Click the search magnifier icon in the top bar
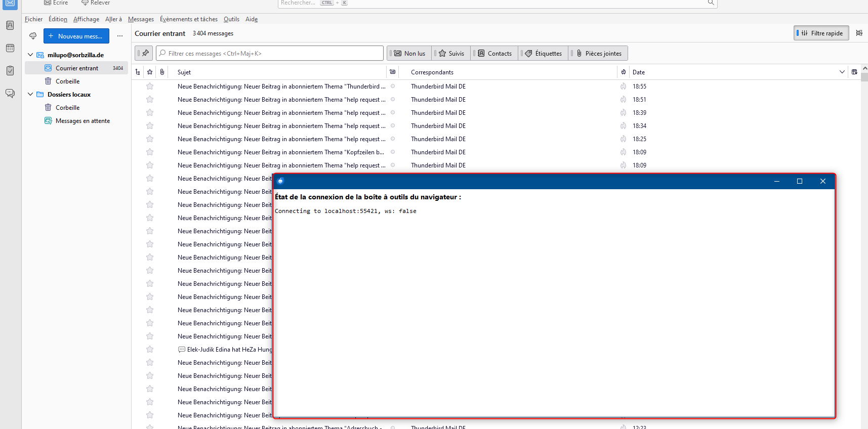This screenshot has width=868, height=429. click(x=711, y=3)
